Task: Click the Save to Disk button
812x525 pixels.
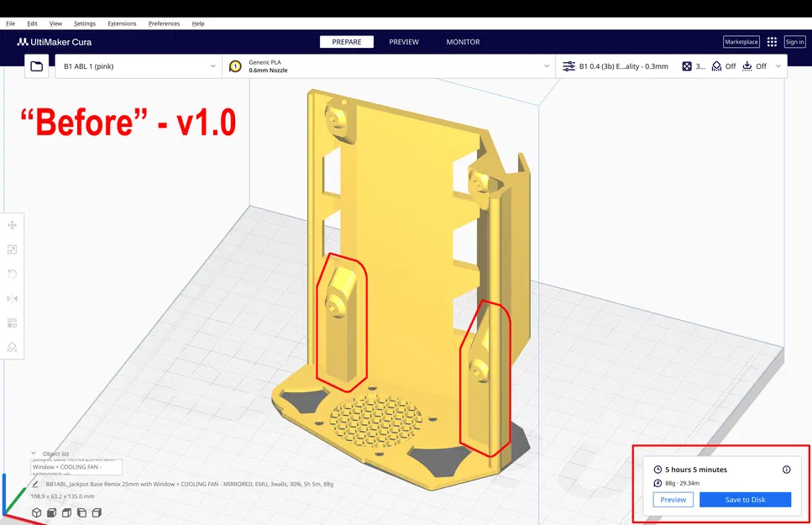Action: point(745,499)
